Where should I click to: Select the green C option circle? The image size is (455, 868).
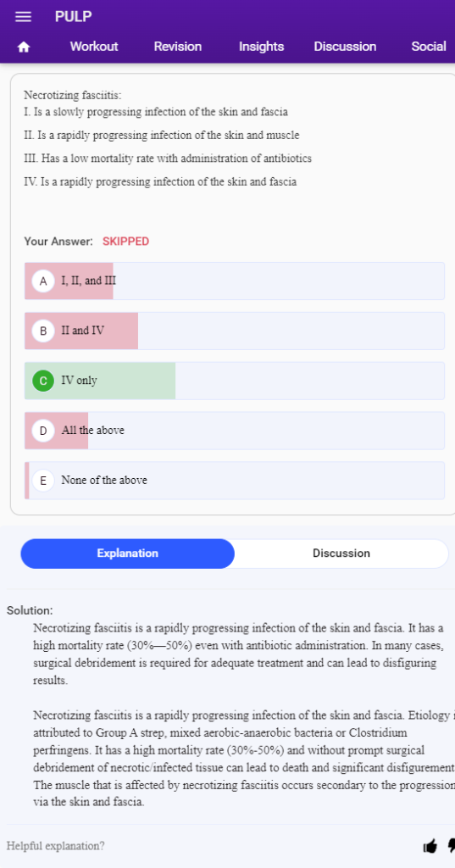[x=43, y=381]
